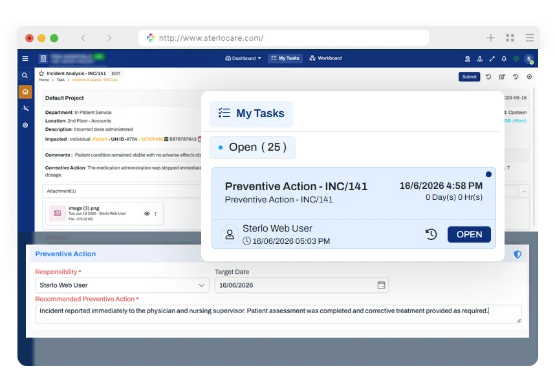Open history clock icon in page toolbar
555x392 pixels.
[x=516, y=77]
